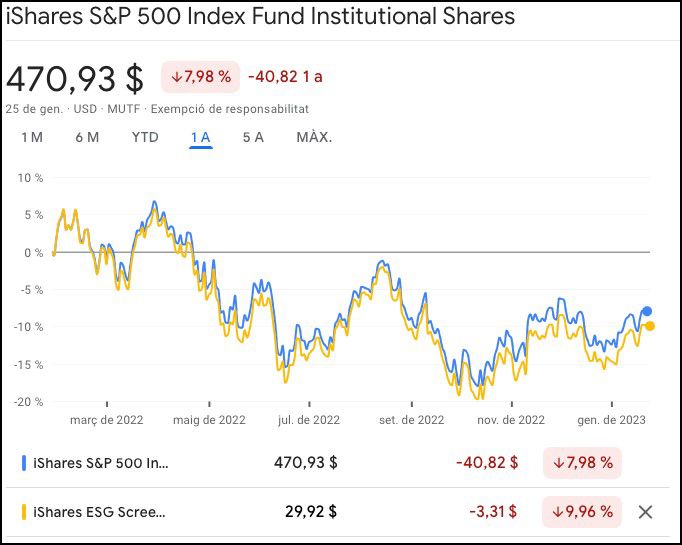Switch to the 5 A range
Screen dimensions: 682x545
tap(253, 137)
